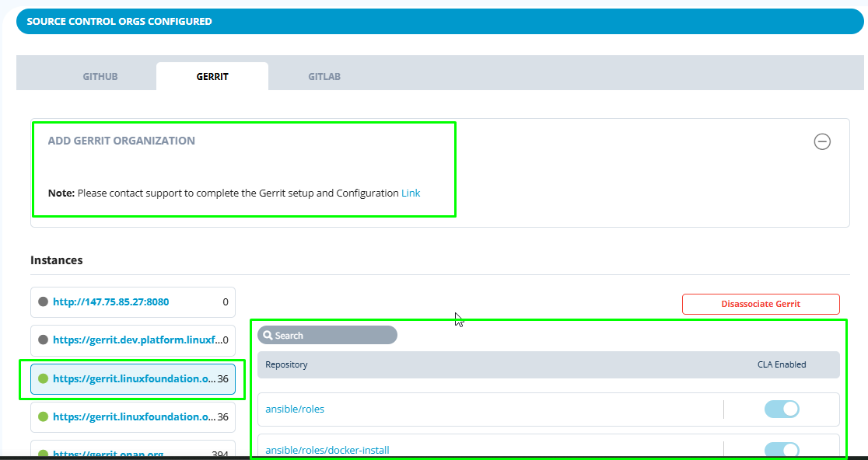The width and height of the screenshot is (868, 460).
Task: Click the magnifier icon in the search box
Action: coord(268,336)
